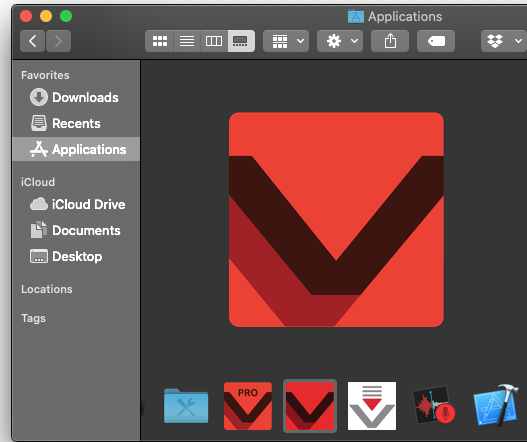Click the Share button
527x442 pixels.
pos(390,41)
